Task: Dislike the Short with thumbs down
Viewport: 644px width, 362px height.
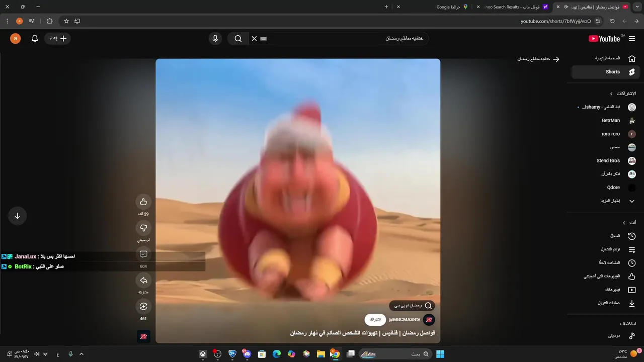Action: 143,228
